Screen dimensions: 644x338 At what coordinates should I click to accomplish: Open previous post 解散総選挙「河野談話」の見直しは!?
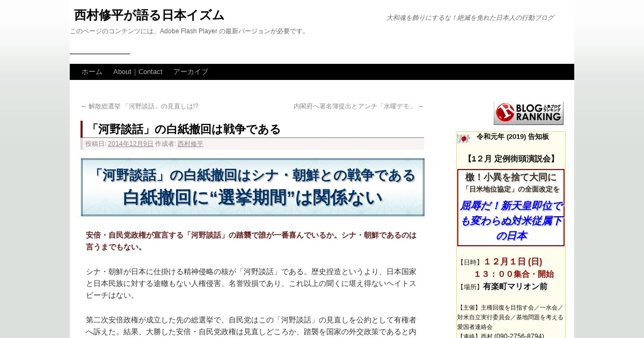[x=140, y=106]
